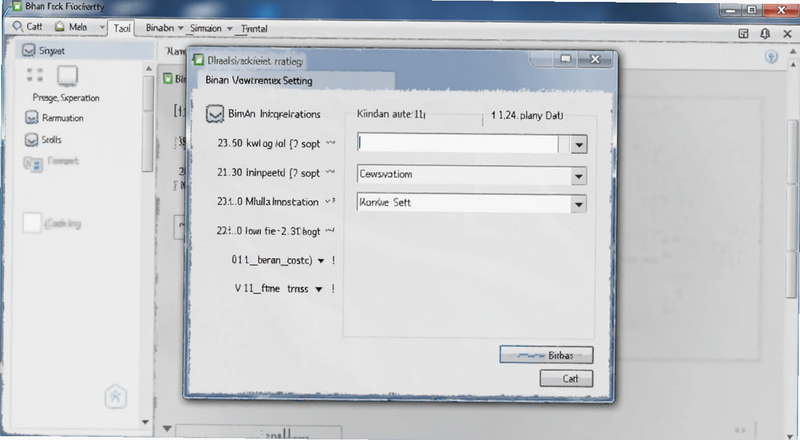Click the Catt search magnifier icon

point(18,26)
